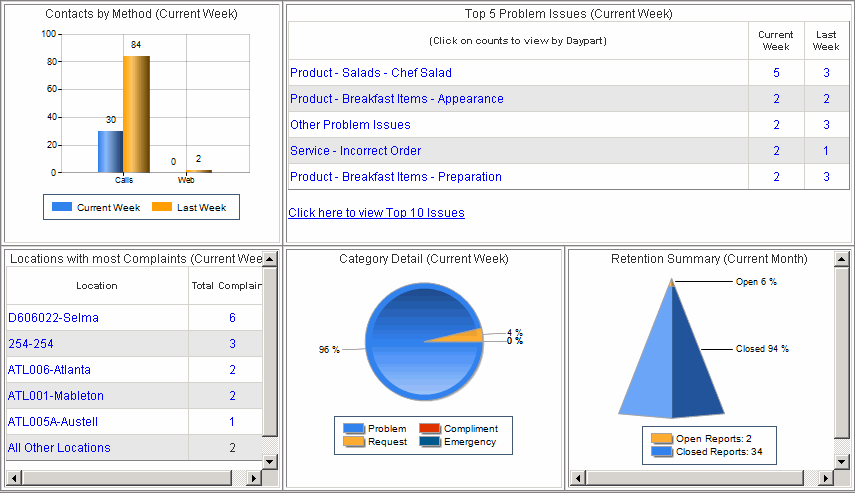Image resolution: width=855 pixels, height=493 pixels.
Task: Click the orange Last Week Calls bar
Action: pos(136,114)
